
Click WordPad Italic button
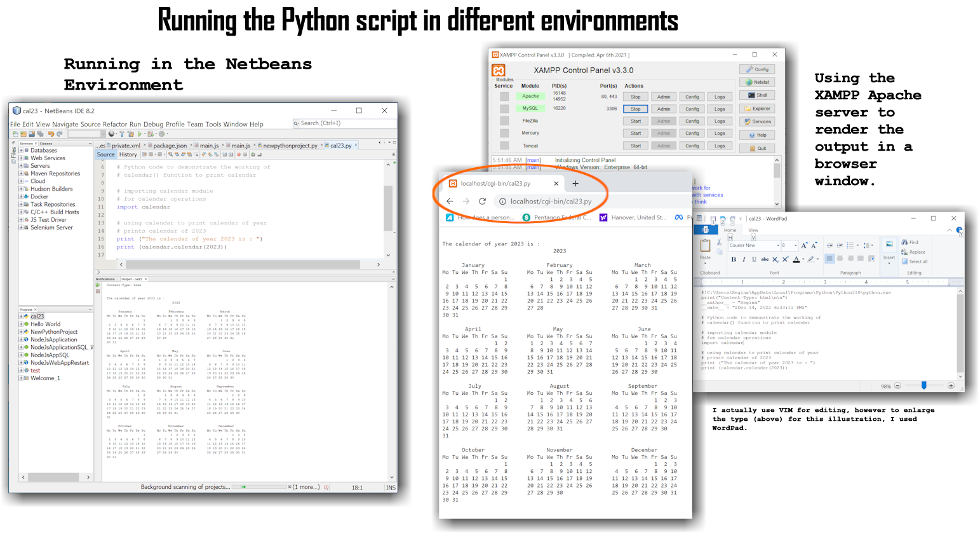(744, 259)
